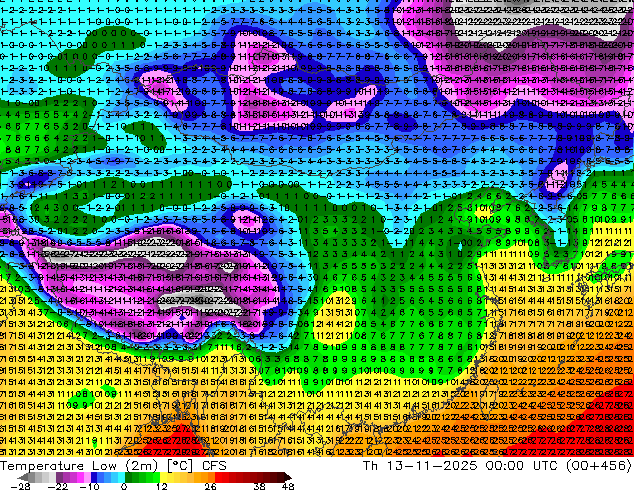Pick the dark blue swatch in the legend
Image resolution: width=634 pixels, height=490 pixels.
94,477
